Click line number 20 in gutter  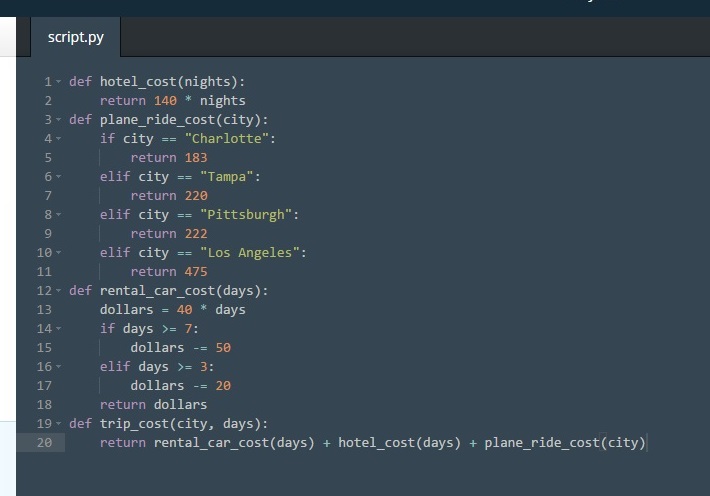(44, 443)
